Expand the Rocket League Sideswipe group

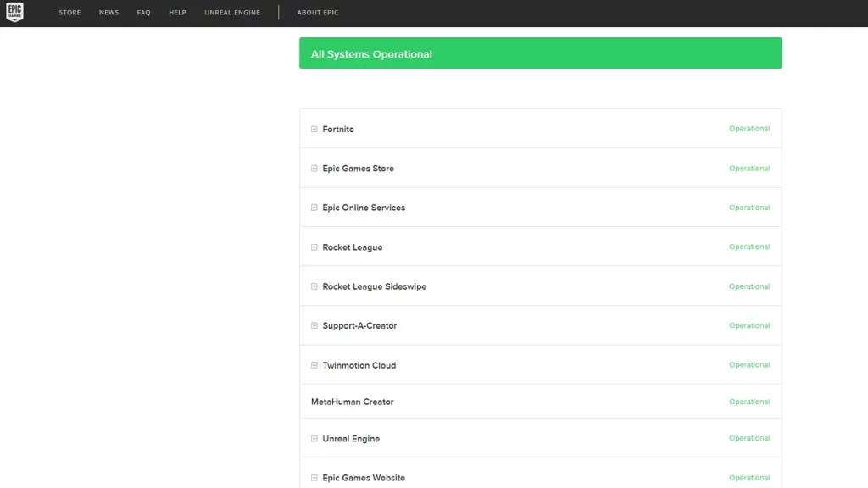point(314,286)
